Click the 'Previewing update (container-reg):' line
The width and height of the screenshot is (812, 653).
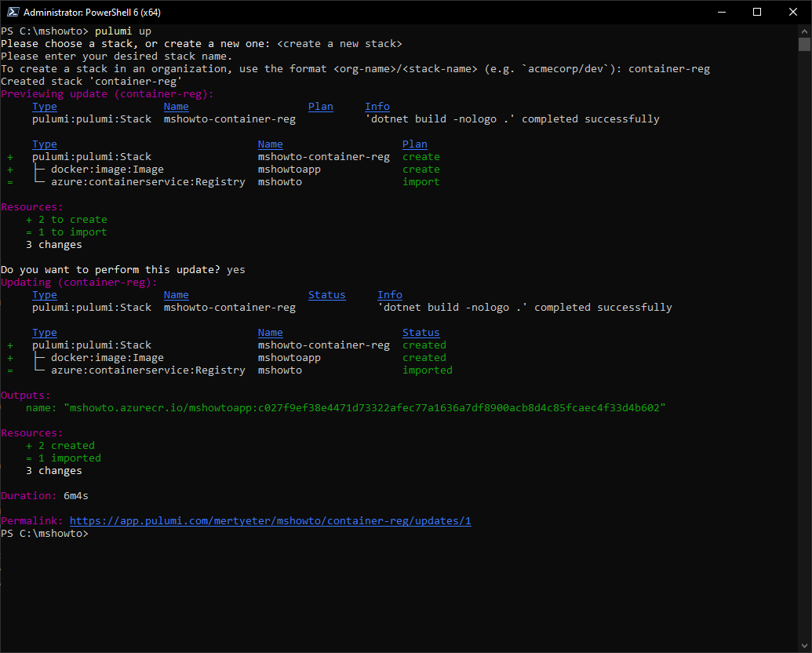pyautogui.click(x=107, y=94)
